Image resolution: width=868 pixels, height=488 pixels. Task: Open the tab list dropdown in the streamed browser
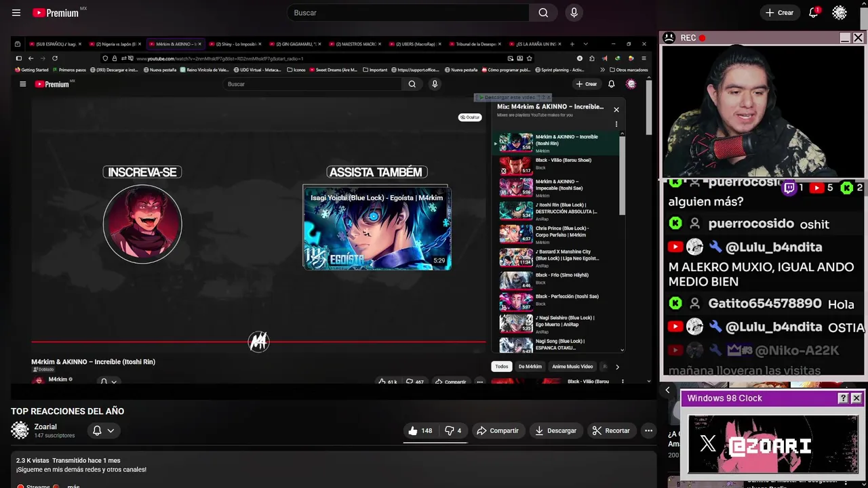point(585,44)
